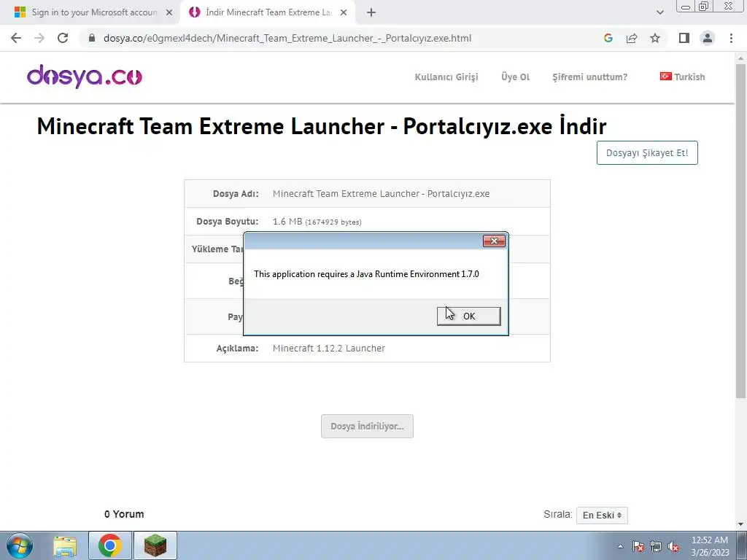The height and width of the screenshot is (560, 747).
Task: Open the browser side panel icon
Action: (684, 38)
